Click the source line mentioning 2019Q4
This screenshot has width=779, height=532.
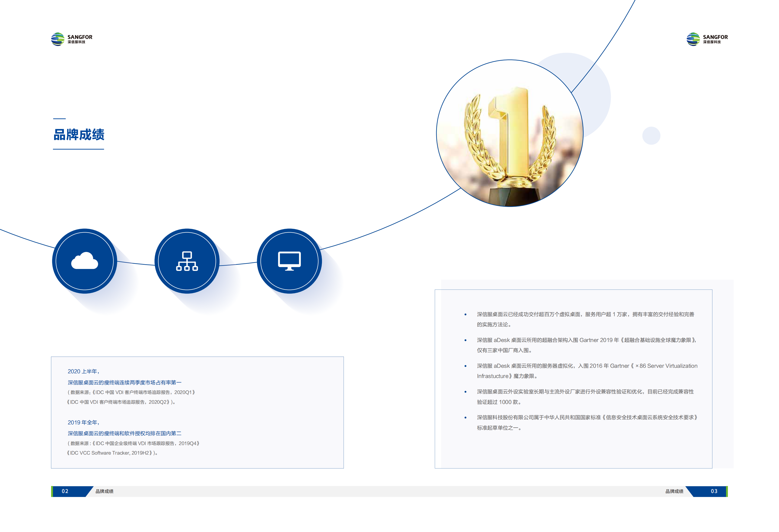coord(134,443)
